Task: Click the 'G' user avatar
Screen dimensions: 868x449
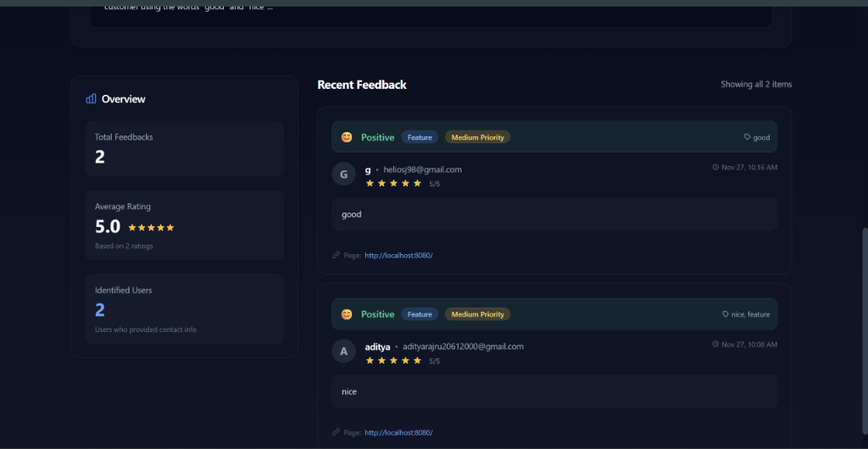Action: (x=344, y=175)
